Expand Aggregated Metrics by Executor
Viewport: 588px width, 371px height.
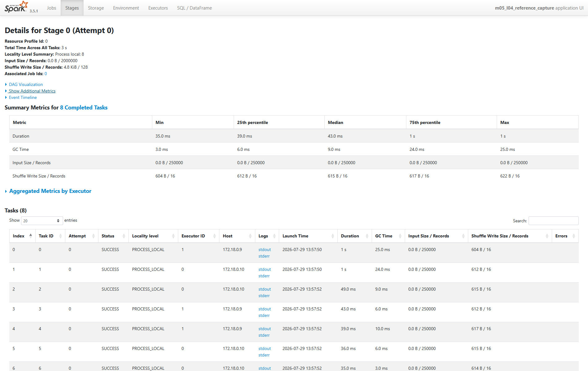(x=50, y=191)
